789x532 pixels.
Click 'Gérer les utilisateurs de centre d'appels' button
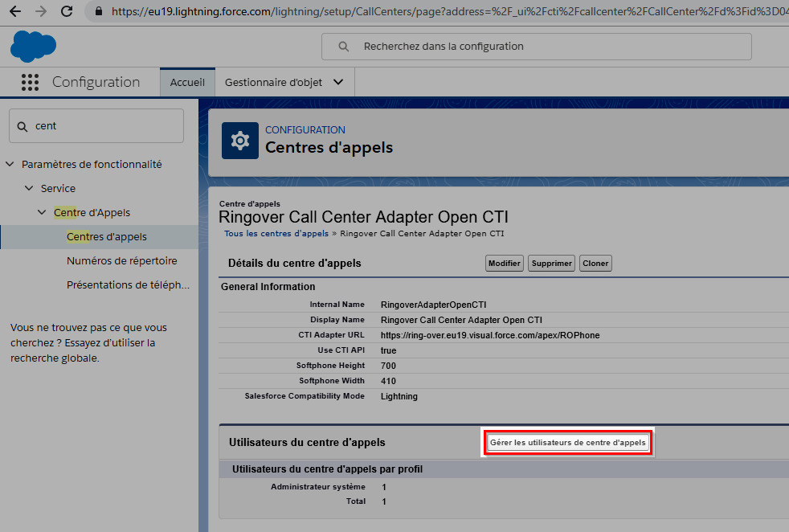567,443
